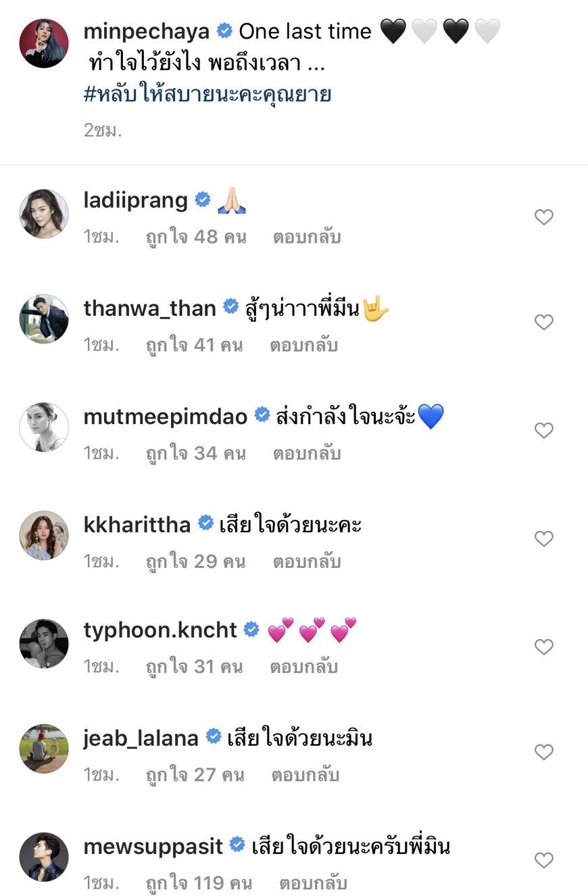View ladiiprang's profile avatar
The width and height of the screenshot is (588, 896).
click(44, 214)
